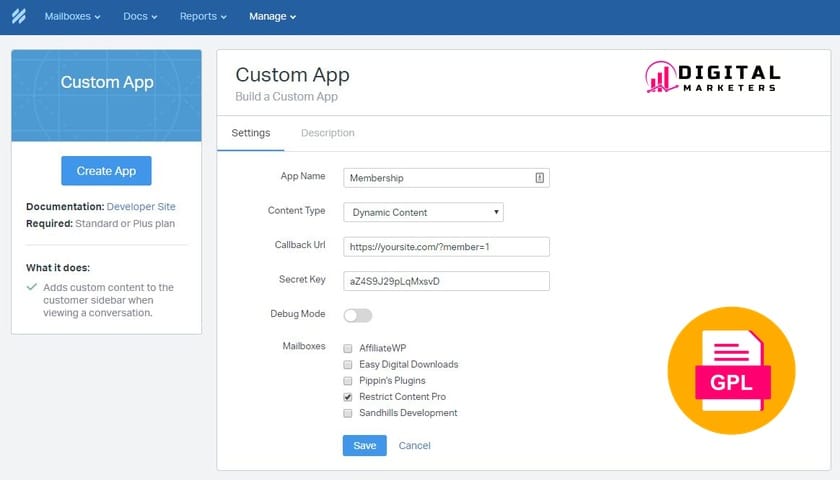Viewport: 840px width, 480px height.
Task: Open the Developer Site documentation link
Action: 141,207
